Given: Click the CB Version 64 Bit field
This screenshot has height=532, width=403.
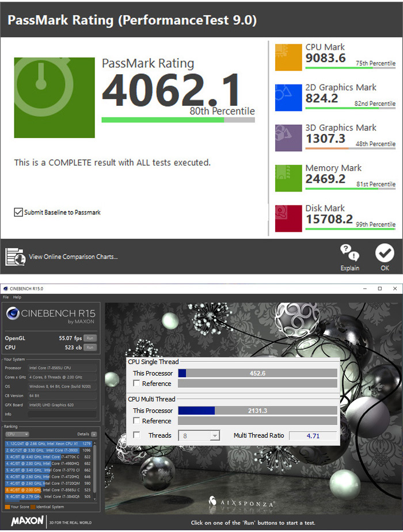Looking at the screenshot, I should point(62,396).
